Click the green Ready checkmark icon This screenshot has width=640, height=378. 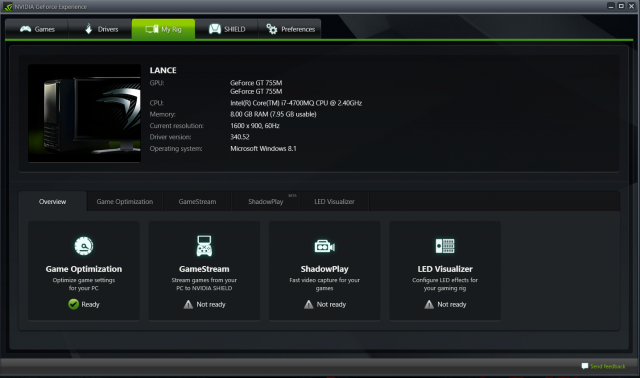(x=73, y=304)
